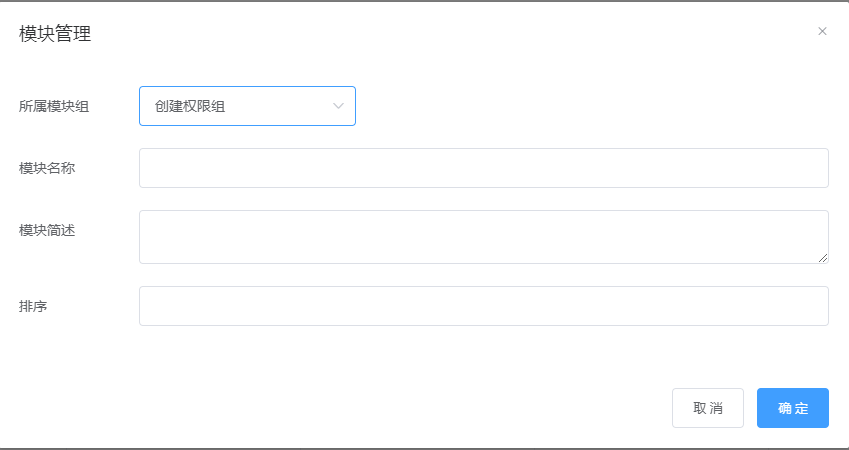Cancel the module form via 取消
Screen dimensions: 849x450
(708, 408)
